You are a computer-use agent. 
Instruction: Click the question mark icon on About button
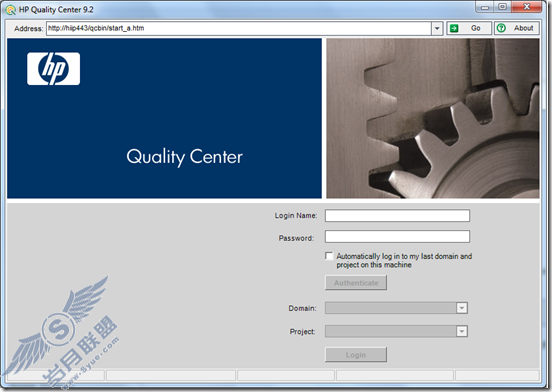point(501,28)
